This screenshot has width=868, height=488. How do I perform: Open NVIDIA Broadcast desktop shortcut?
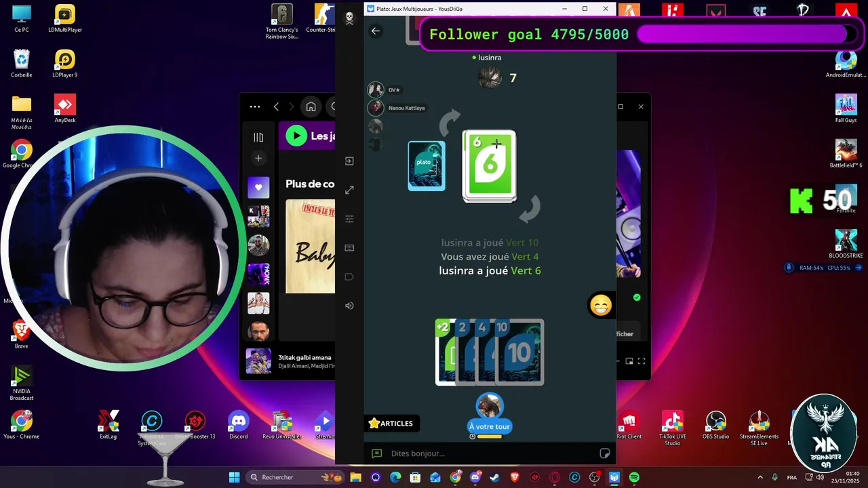[x=22, y=384]
